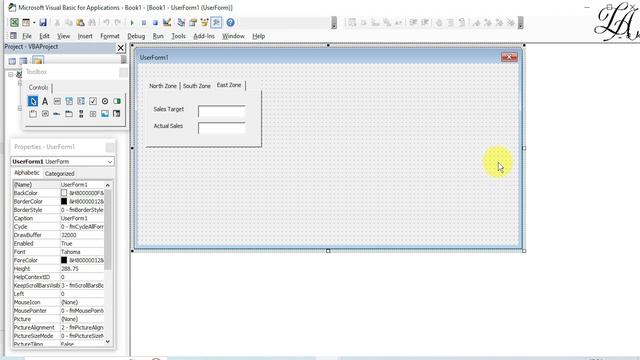
Task: Open Project Explorer from the toolbar
Action: [x=181, y=23]
